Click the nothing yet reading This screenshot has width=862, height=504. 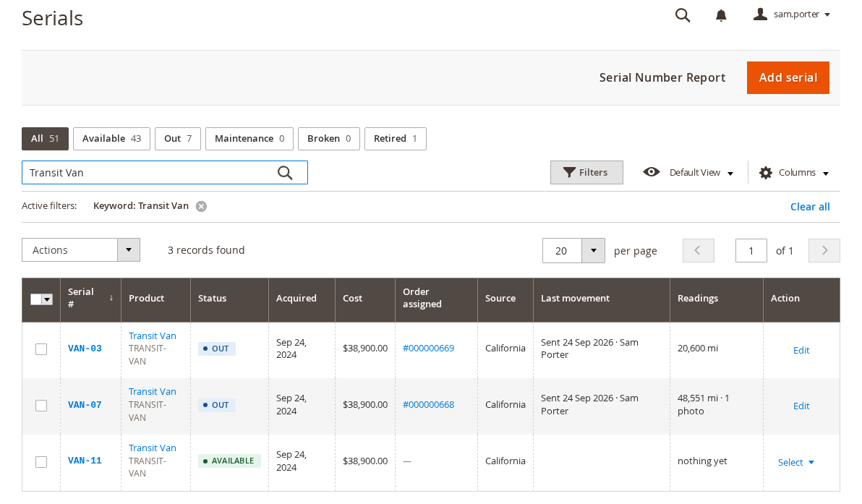click(702, 461)
